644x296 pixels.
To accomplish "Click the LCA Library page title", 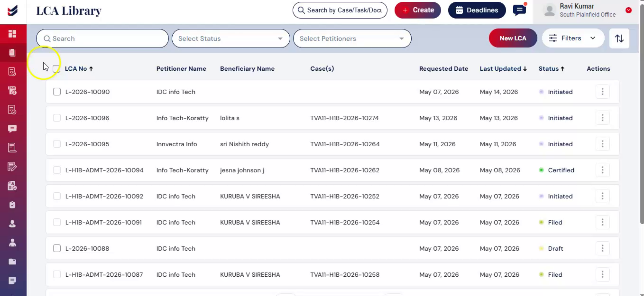I will point(69,11).
